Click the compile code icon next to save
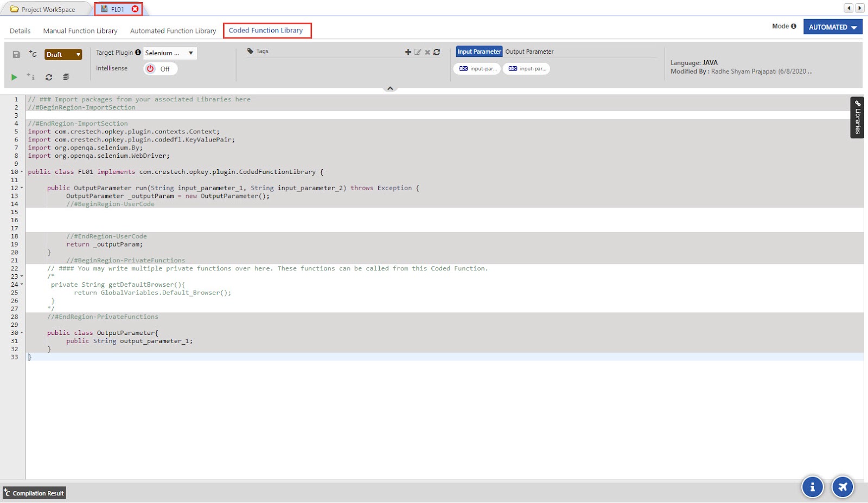 click(x=33, y=54)
